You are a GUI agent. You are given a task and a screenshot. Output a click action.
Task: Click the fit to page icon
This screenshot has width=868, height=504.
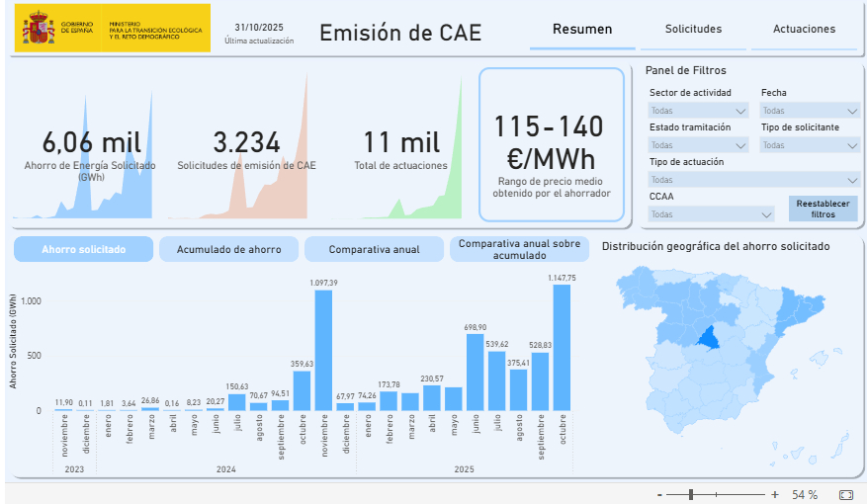tap(846, 494)
